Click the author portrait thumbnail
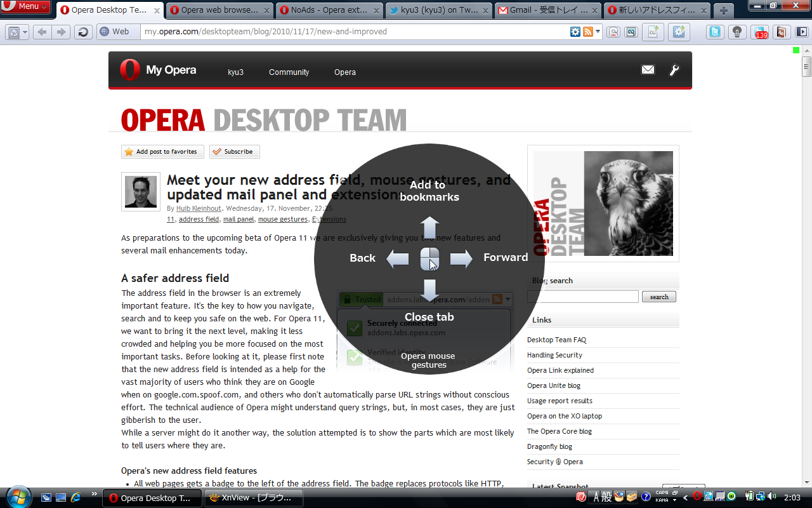Image resolution: width=812 pixels, height=508 pixels. [x=141, y=191]
